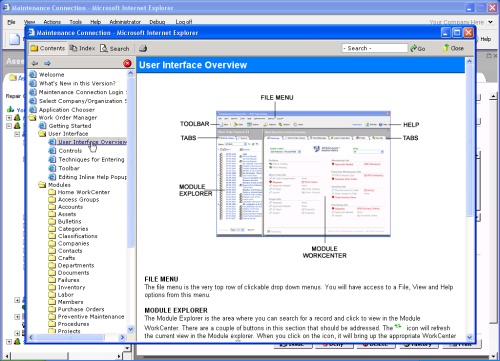The image size is (500, 361).
Task: Go back with the left arrow icon
Action: [35, 63]
